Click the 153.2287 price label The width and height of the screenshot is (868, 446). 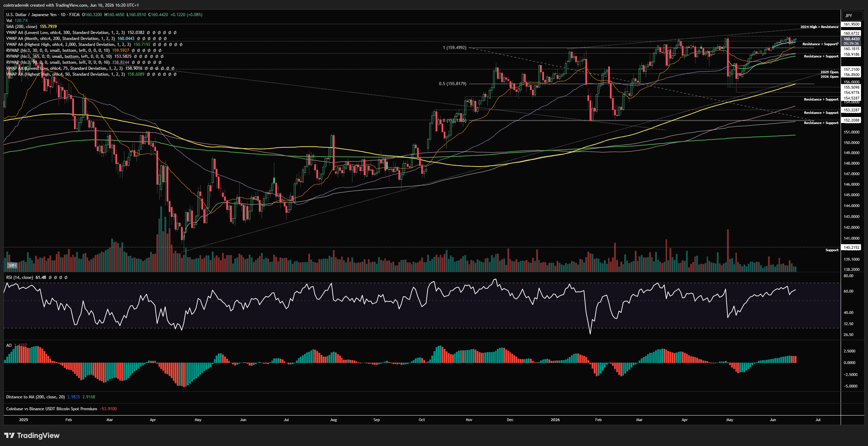click(x=852, y=110)
